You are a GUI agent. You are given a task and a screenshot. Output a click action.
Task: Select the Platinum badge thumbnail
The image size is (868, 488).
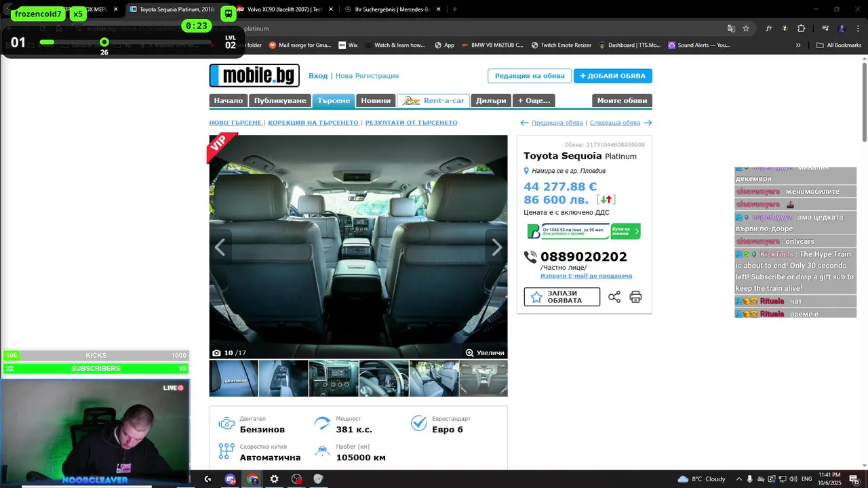pos(234,378)
